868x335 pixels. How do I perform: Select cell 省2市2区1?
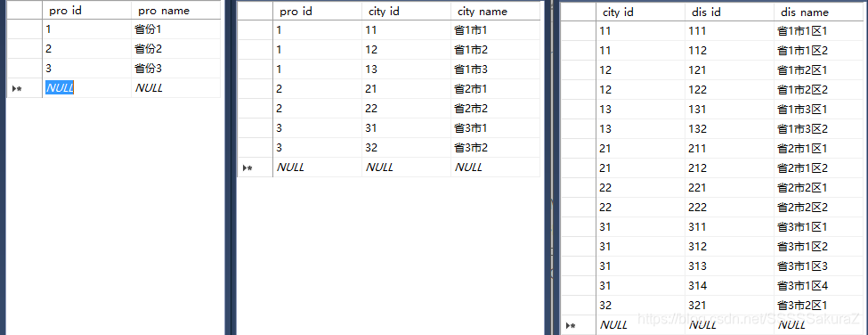(x=818, y=188)
